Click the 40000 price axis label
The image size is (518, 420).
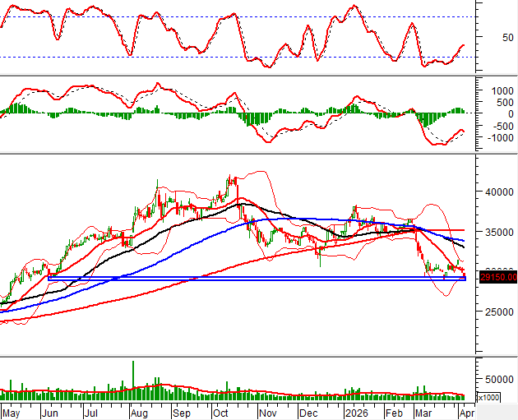coord(495,192)
